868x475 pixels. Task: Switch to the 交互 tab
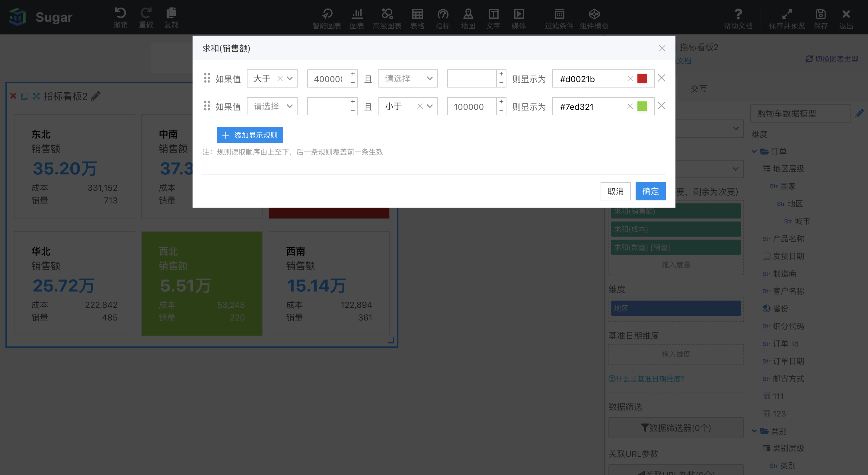pos(698,89)
